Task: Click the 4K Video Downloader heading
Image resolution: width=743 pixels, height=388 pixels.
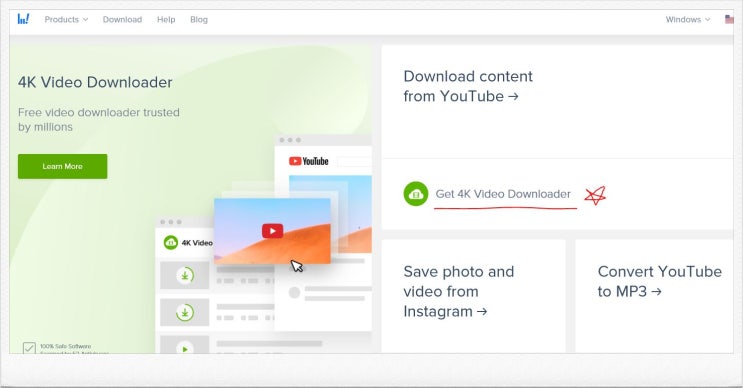Action: [95, 82]
